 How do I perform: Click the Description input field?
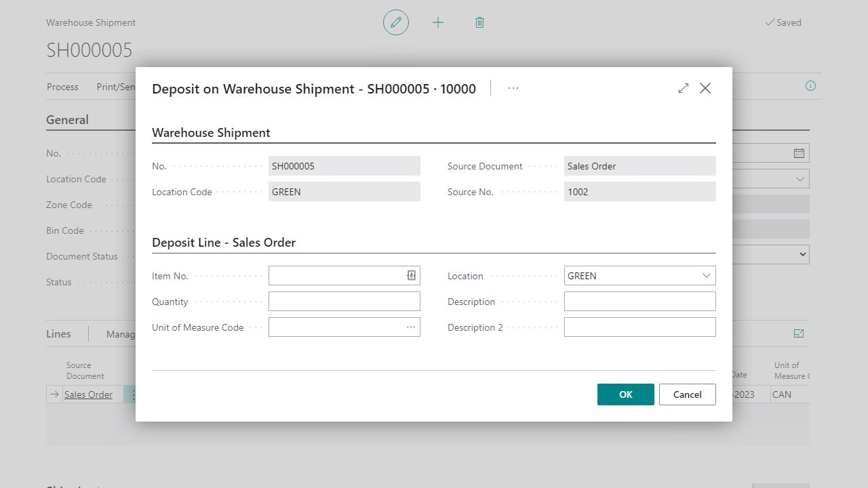639,302
